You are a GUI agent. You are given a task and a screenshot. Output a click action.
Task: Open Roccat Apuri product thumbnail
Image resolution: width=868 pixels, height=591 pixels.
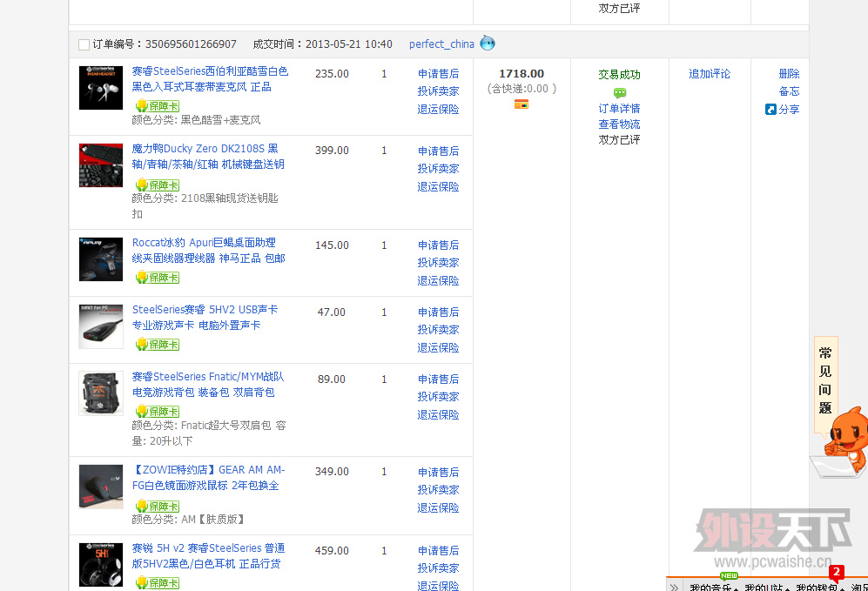[x=101, y=259]
